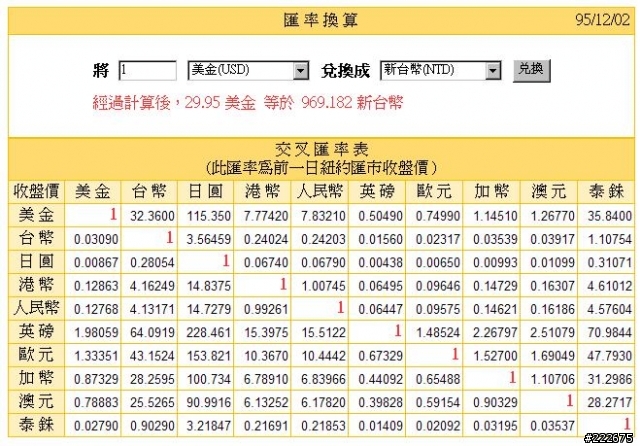Click value 31.2986 in 加幣 row
The height and width of the screenshot is (446, 640).
(610, 379)
